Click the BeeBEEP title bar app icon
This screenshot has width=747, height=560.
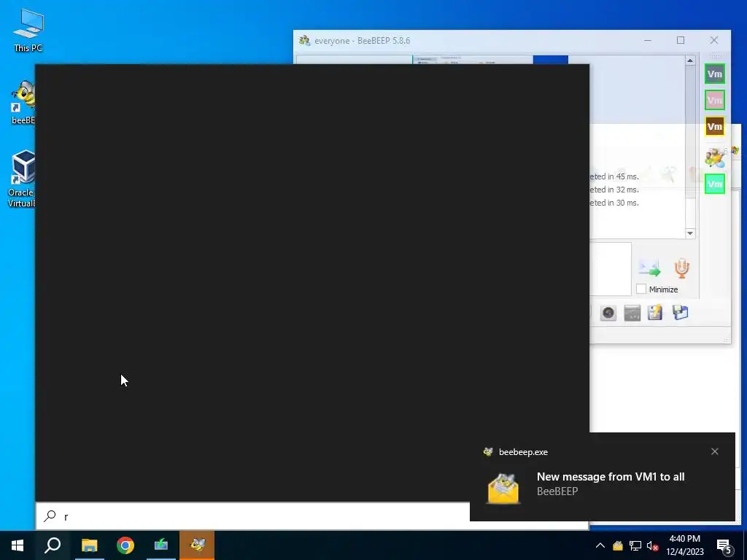point(304,41)
